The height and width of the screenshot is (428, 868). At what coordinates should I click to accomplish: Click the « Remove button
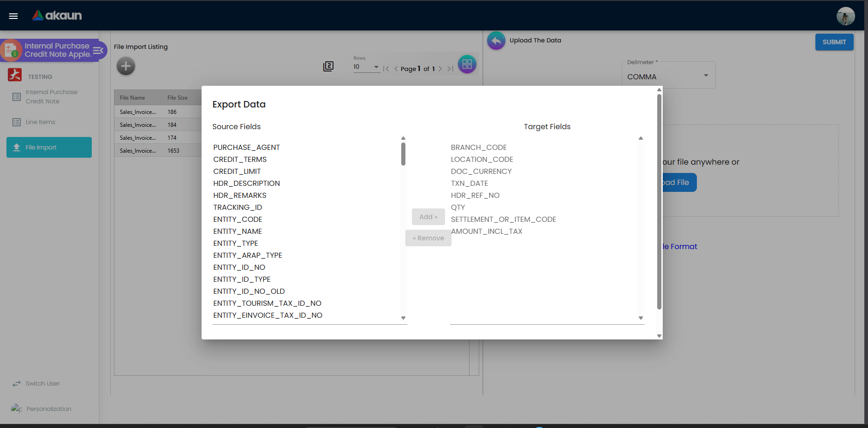point(428,238)
